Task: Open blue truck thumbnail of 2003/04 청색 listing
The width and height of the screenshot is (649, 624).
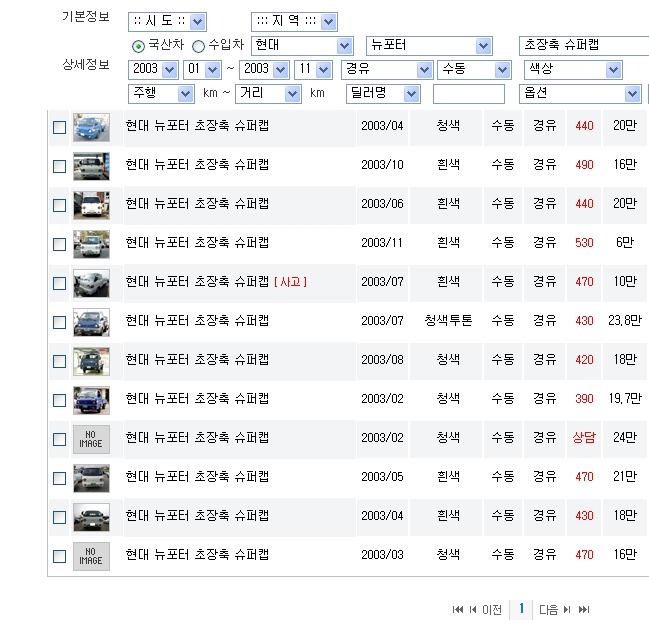Action: coord(91,127)
